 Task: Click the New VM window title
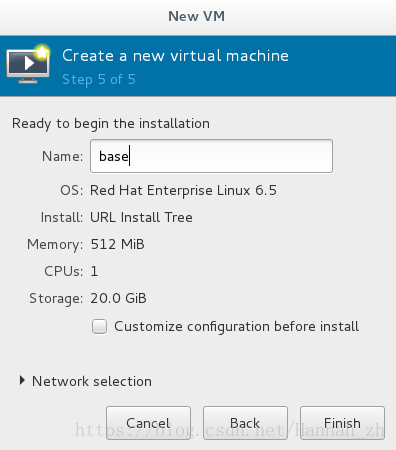pos(197,16)
